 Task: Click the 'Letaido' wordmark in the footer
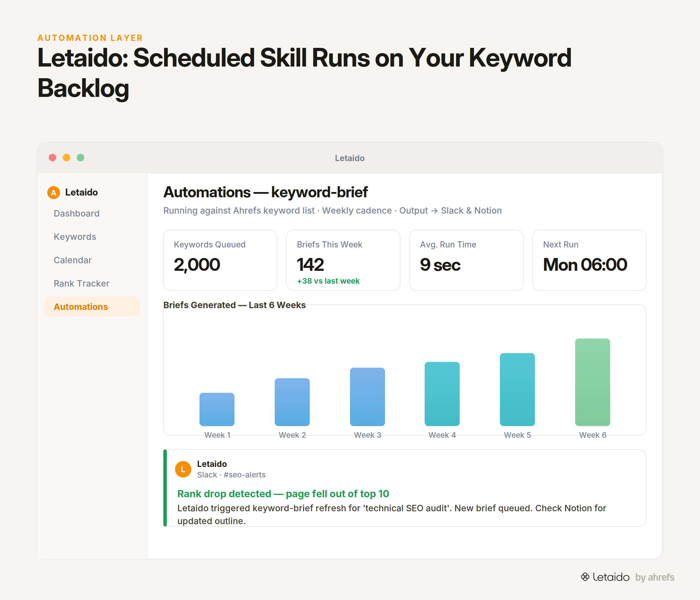[x=611, y=577]
